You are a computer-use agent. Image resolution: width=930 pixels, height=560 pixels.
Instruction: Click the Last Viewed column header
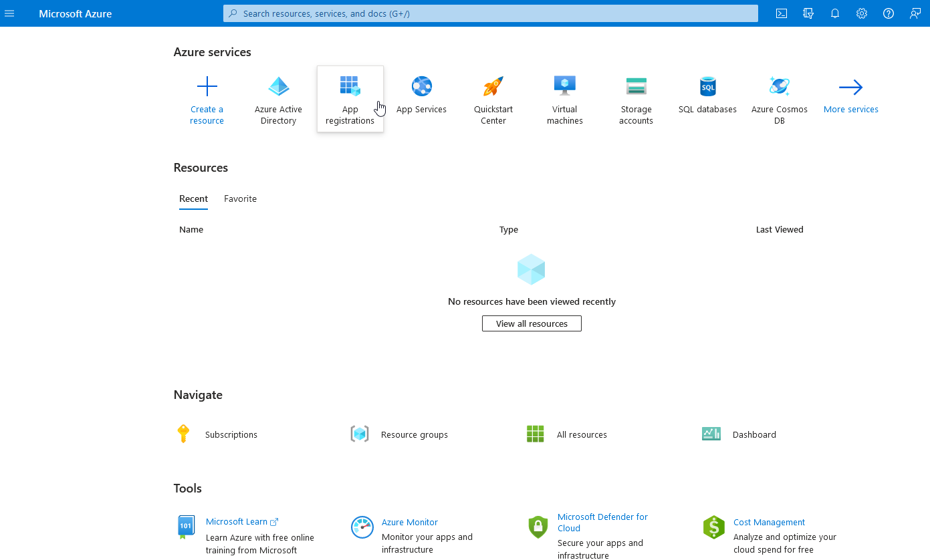[x=780, y=229]
